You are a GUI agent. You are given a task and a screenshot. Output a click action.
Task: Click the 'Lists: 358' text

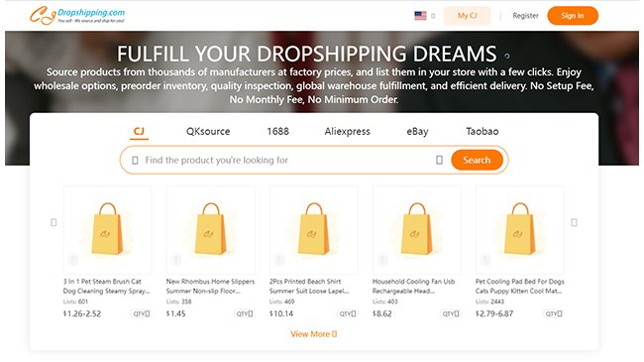(178, 302)
